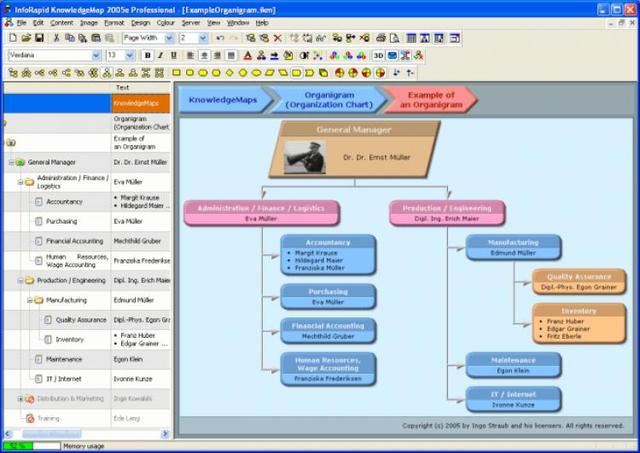
Task: Open the Content menu
Action: (x=62, y=23)
